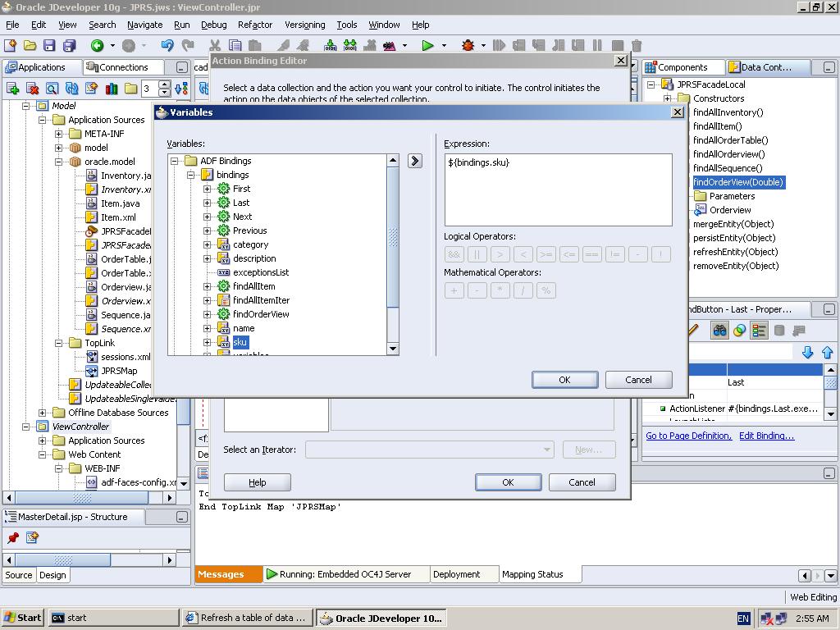Viewport: 840px width, 630px height.
Task: Click the blue find-next down arrow
Action: [807, 352]
